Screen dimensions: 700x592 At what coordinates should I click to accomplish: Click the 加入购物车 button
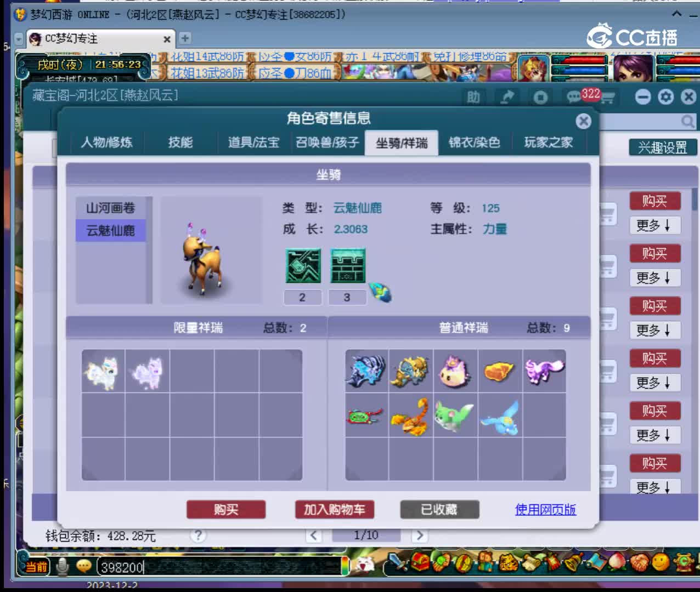pyautogui.click(x=334, y=510)
